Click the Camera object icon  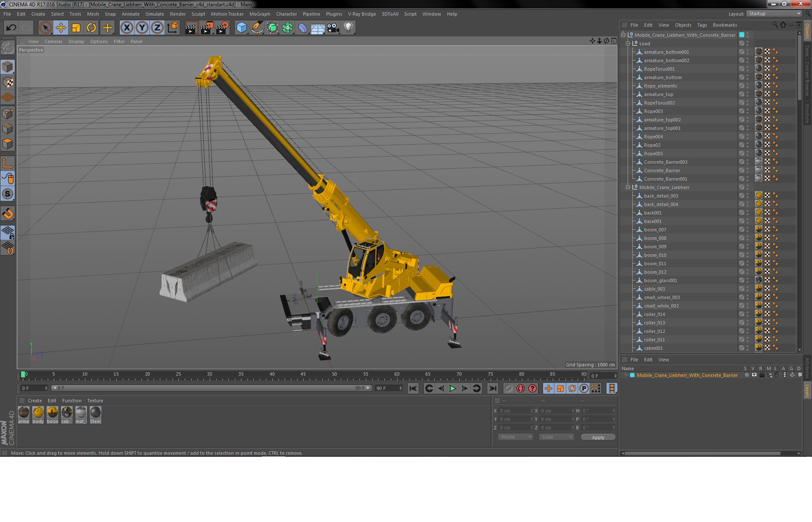333,28
